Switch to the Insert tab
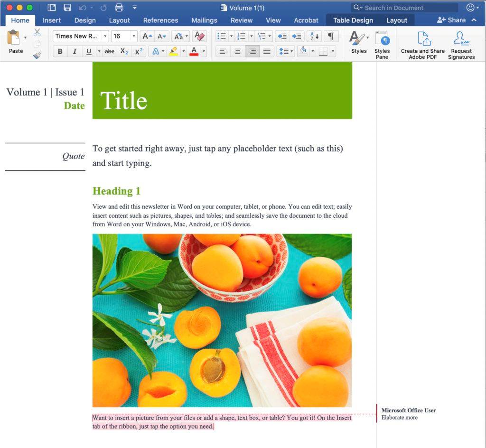 click(51, 20)
